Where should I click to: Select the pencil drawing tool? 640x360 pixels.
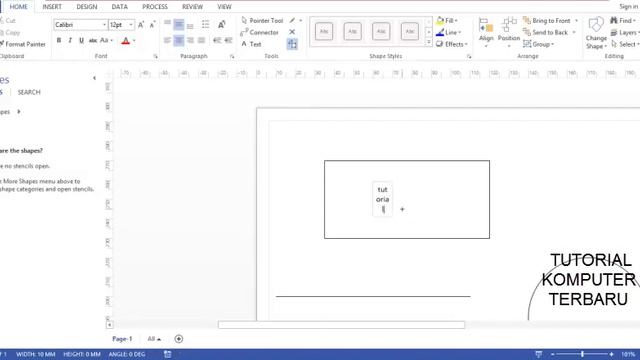293,20
